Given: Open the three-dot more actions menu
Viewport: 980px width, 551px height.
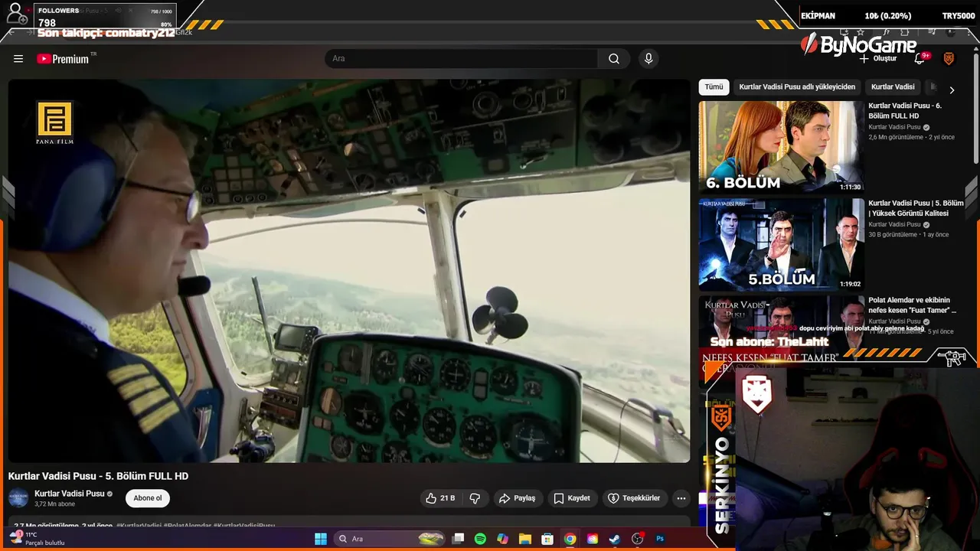Looking at the screenshot, I should pyautogui.click(x=681, y=498).
